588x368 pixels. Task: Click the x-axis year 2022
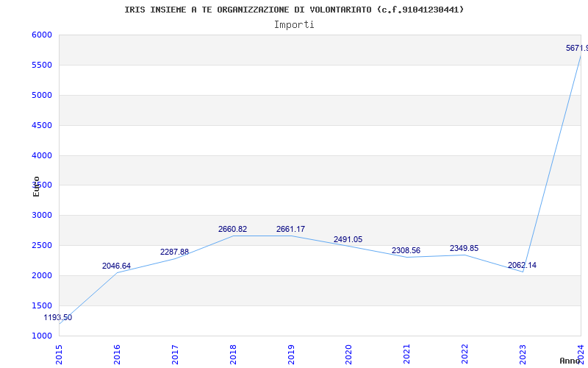[x=465, y=355]
